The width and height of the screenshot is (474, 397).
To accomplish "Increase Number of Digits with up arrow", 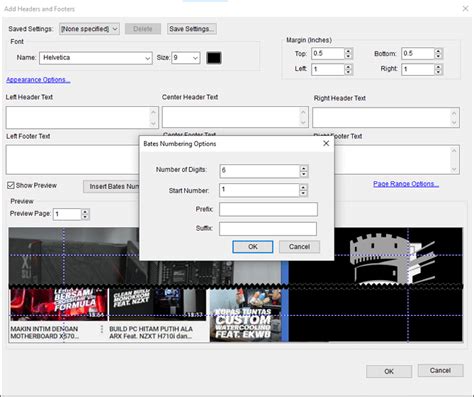I will click(303, 168).
